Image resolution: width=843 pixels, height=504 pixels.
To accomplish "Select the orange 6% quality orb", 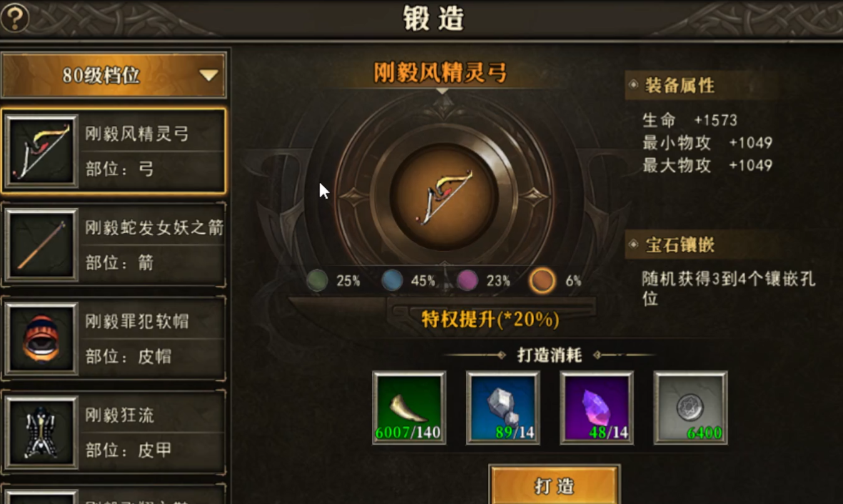I will pyautogui.click(x=542, y=281).
